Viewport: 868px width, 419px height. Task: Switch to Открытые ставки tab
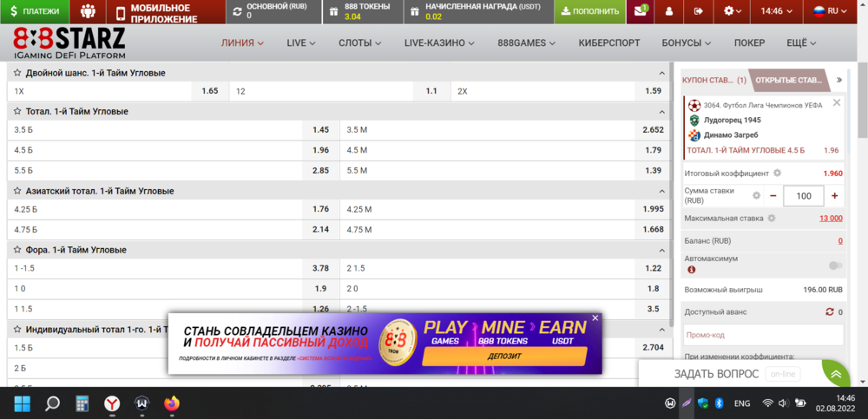click(x=789, y=81)
